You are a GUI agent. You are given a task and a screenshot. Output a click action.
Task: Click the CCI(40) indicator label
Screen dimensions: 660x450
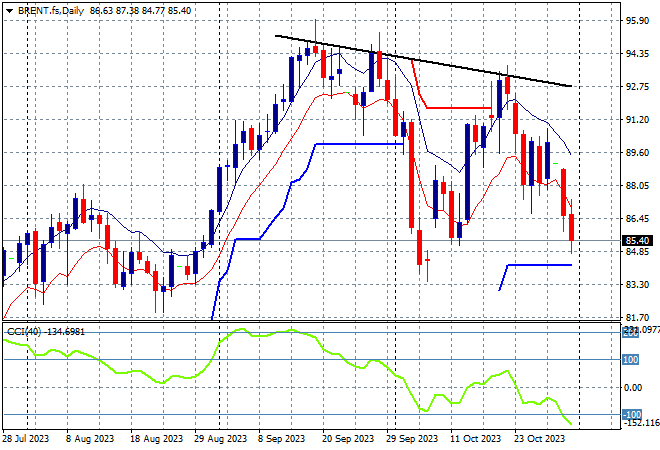click(x=24, y=332)
